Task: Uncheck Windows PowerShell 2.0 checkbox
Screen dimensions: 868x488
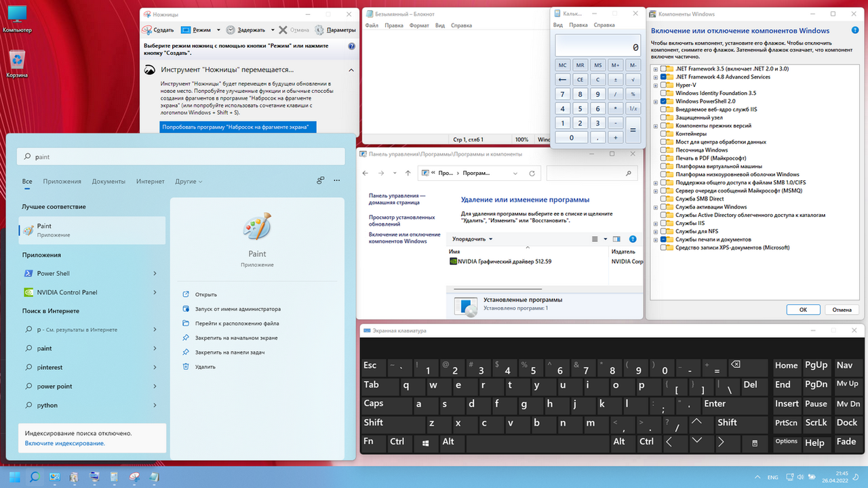Action: (663, 102)
